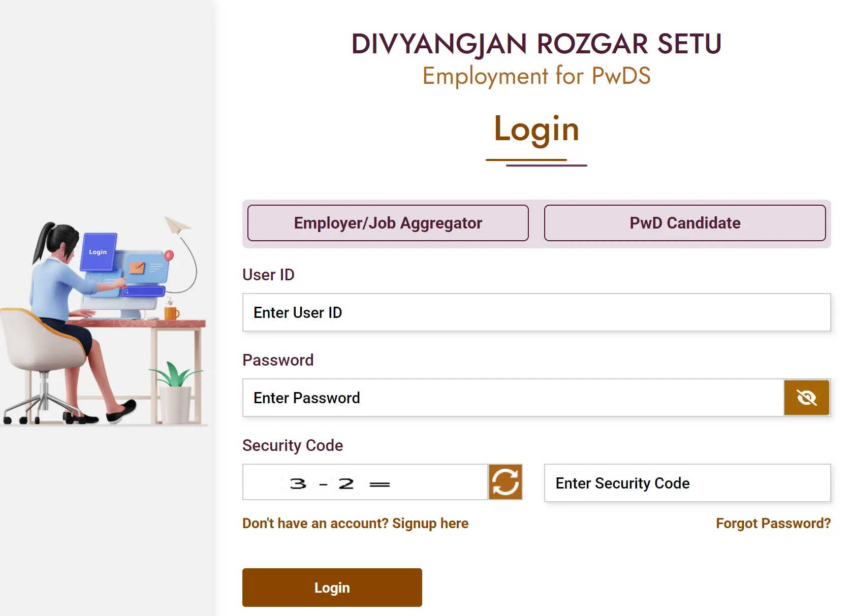The image size is (853, 616).
Task: Click the orange coffee mug illustration
Action: (x=171, y=312)
